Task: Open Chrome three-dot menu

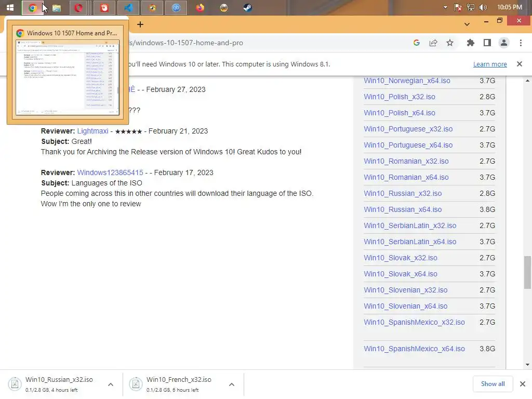Action: point(521,43)
